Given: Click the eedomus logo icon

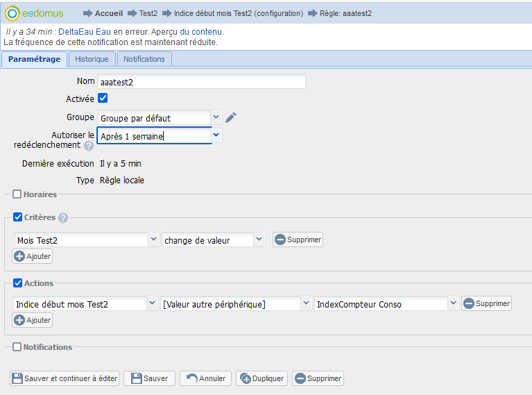Looking at the screenshot, I should click(12, 13).
